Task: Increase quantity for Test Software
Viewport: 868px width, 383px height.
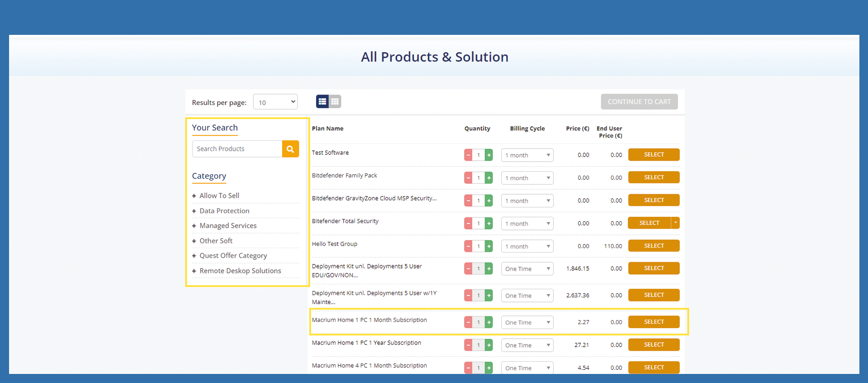Action: pos(489,155)
